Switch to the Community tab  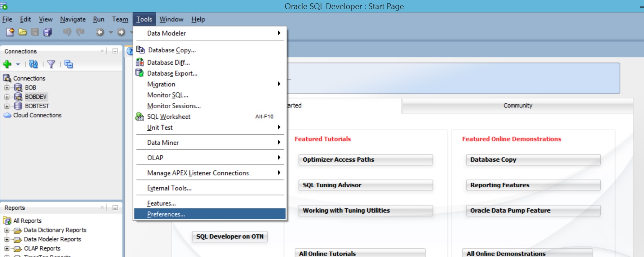[518, 105]
